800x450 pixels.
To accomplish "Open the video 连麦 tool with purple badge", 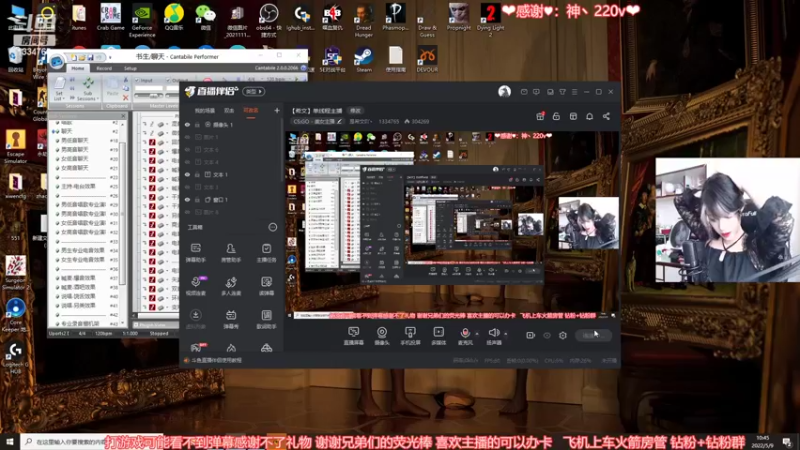I will click(x=195, y=286).
